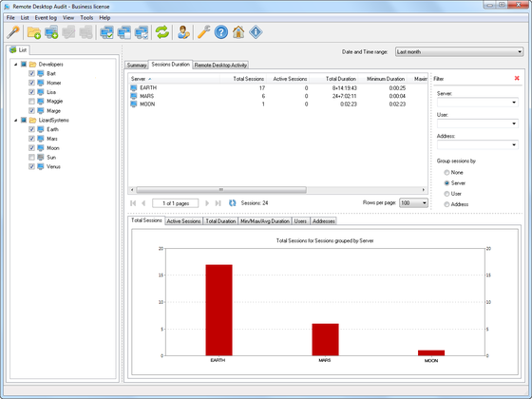Open the user credentials icon
The image size is (532, 399).
click(x=183, y=32)
